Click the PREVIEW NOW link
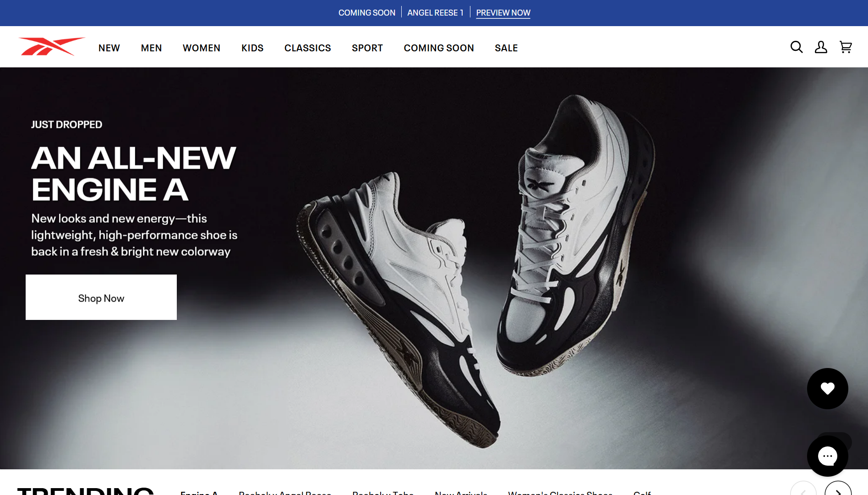The height and width of the screenshot is (495, 868). [x=503, y=13]
